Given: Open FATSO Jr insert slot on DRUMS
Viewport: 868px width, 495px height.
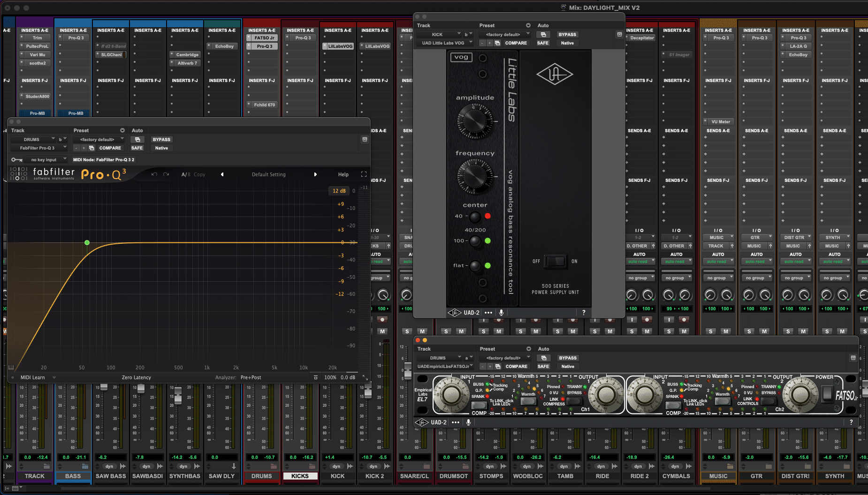Looking at the screenshot, I should point(265,38).
